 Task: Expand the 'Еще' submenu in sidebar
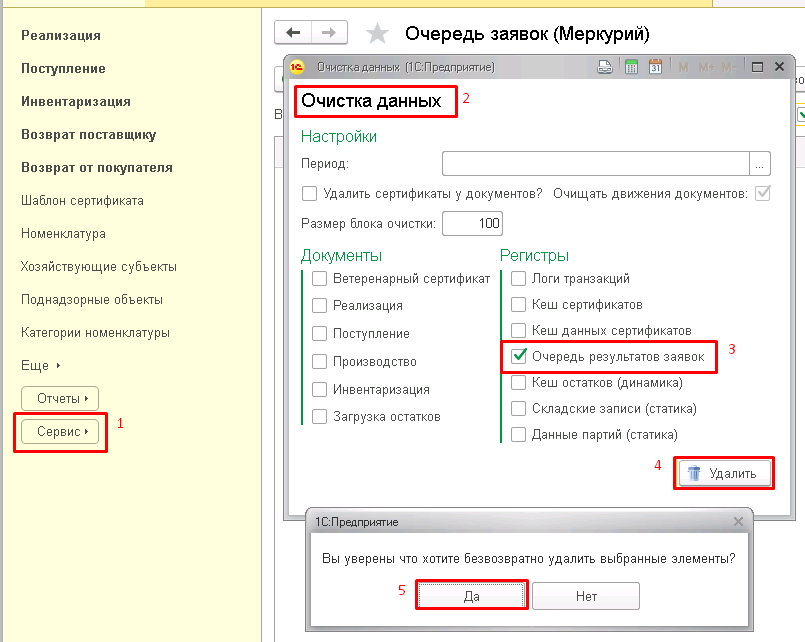(41, 365)
